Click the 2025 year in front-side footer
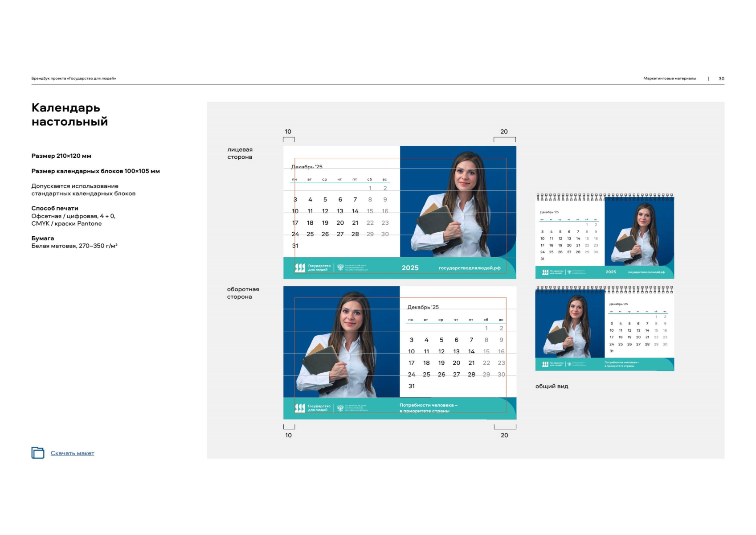This screenshot has width=756, height=535. coord(410,268)
